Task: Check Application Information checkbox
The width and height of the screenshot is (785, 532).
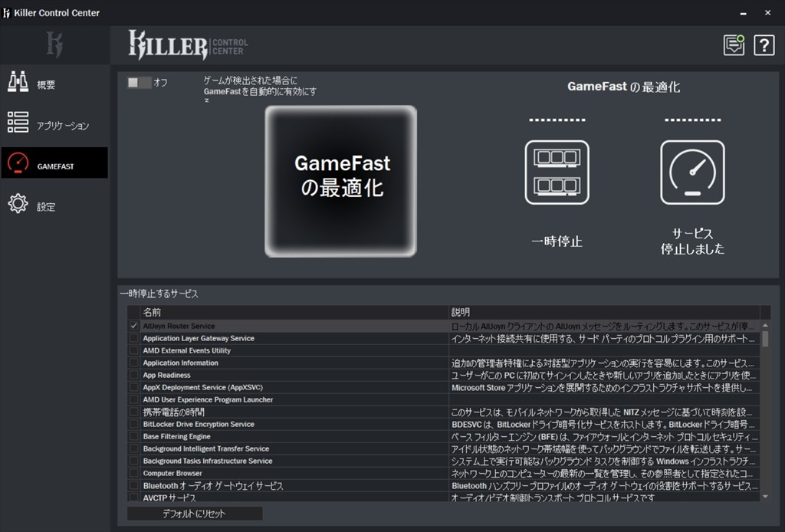Action: (x=133, y=363)
